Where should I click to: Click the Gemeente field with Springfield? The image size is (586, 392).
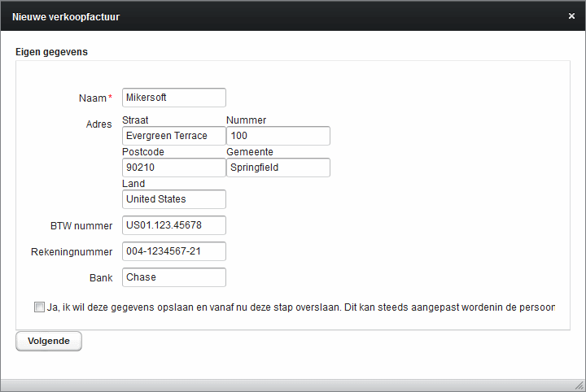278,168
